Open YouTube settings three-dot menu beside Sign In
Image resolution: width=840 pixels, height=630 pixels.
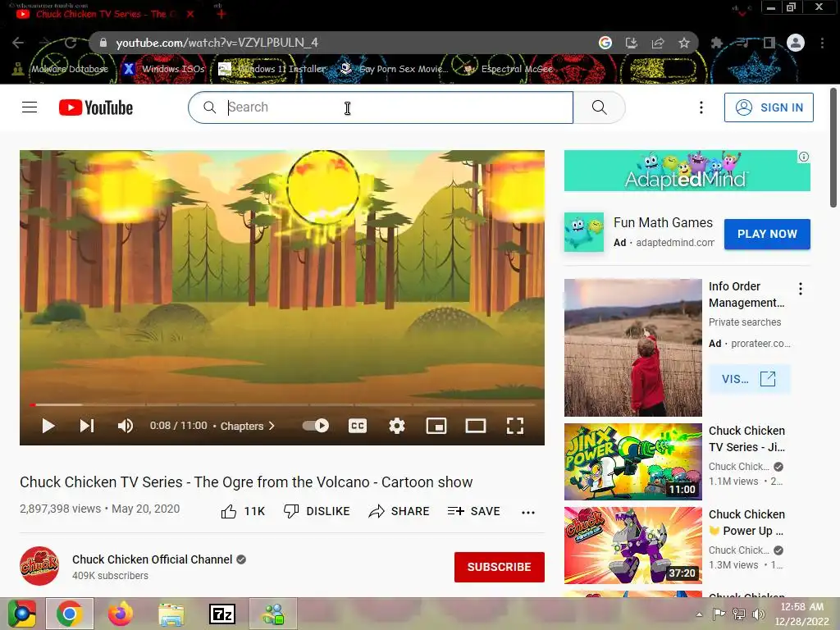(x=701, y=107)
